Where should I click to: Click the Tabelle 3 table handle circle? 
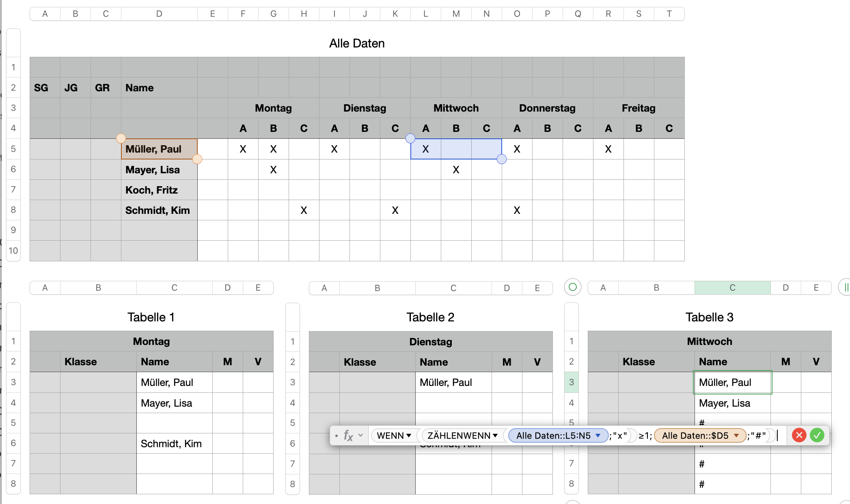click(572, 287)
